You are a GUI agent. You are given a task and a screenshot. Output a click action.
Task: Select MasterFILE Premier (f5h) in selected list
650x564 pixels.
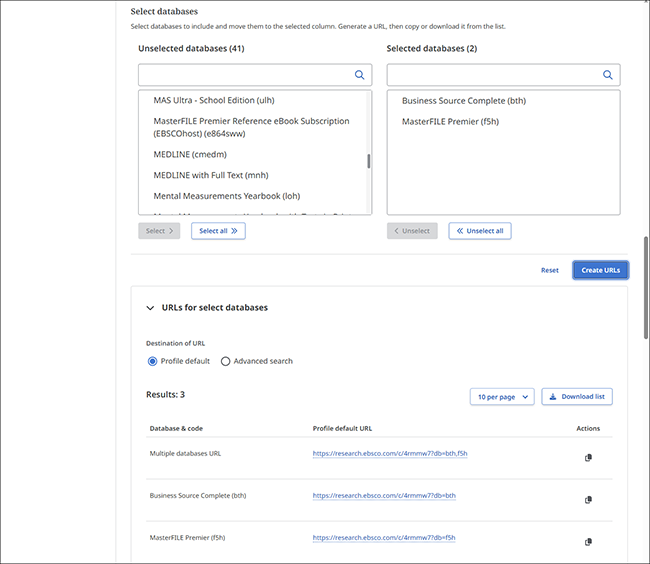click(x=450, y=121)
